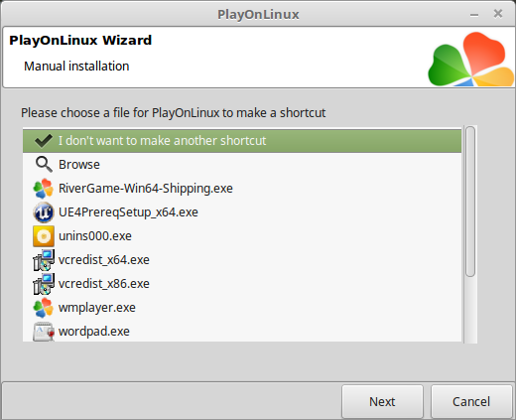
Task: Click the vcredist_x64.exe installer icon
Action: coord(44,260)
